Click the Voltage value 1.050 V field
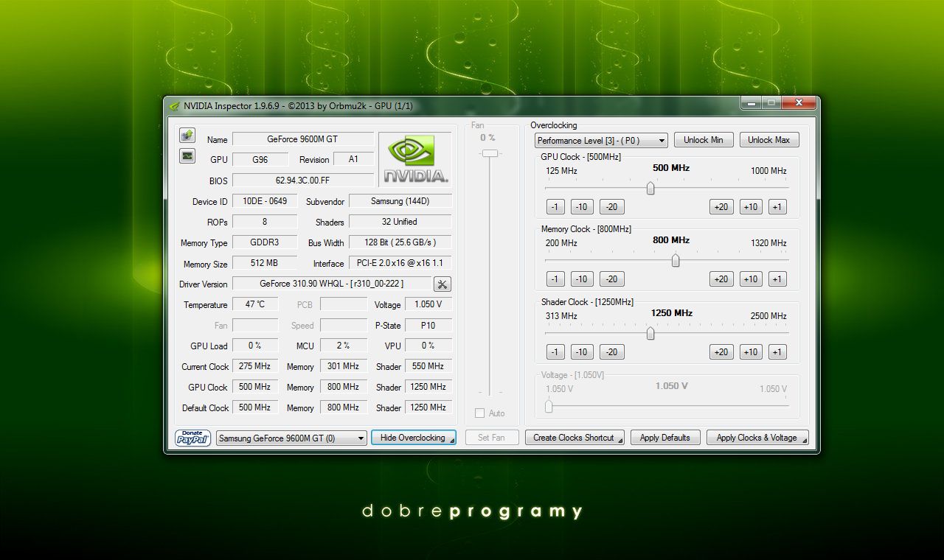This screenshot has width=944, height=560. 428,304
